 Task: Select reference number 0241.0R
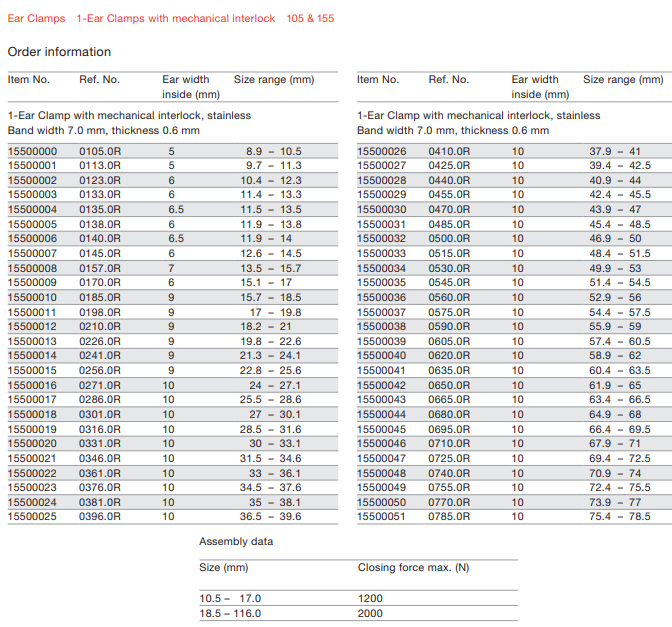[100, 355]
